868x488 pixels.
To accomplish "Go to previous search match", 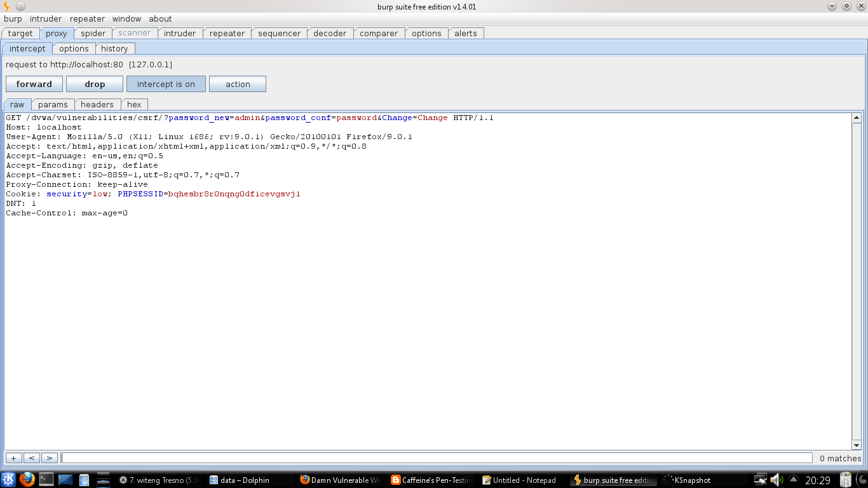I will 31,457.
